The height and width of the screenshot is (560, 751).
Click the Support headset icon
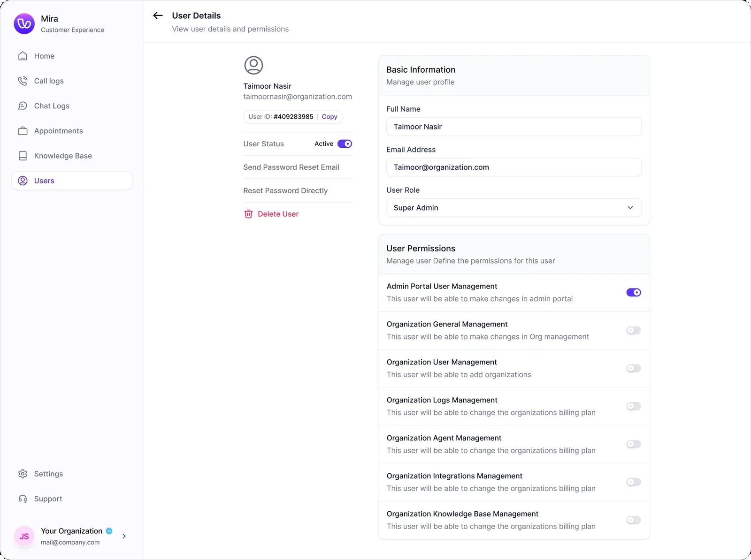(x=23, y=499)
